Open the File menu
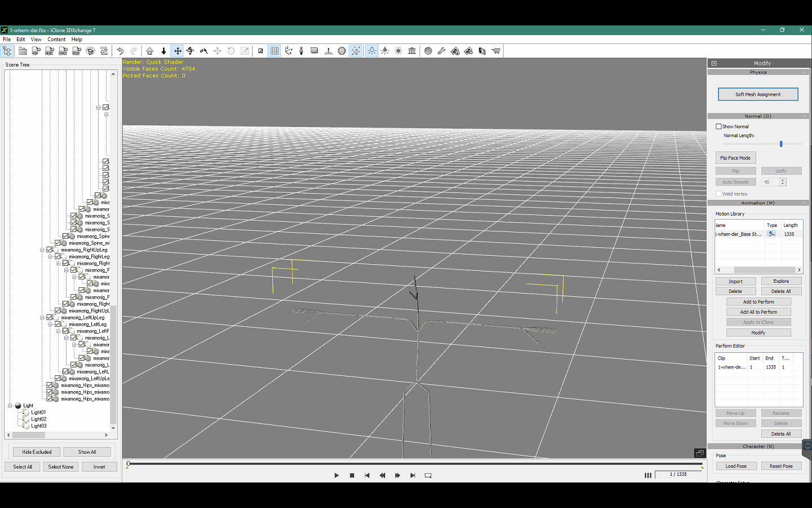The image size is (812, 508). click(x=7, y=40)
